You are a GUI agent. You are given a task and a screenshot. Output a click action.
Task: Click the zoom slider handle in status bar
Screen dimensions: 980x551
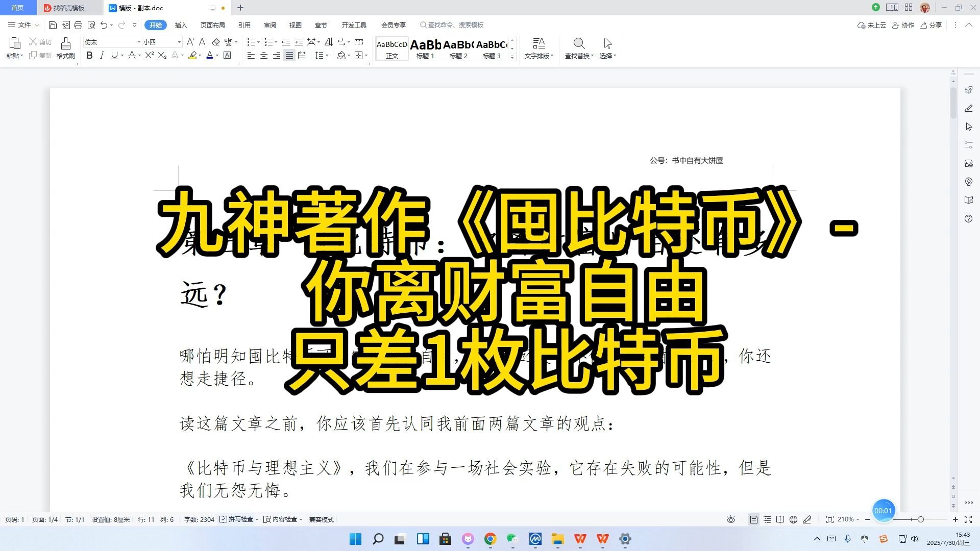920,519
